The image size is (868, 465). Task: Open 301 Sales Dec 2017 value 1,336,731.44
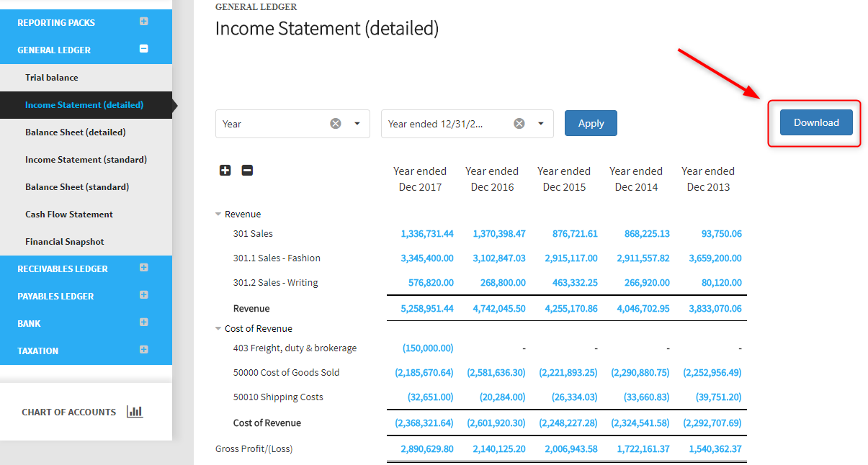coord(427,234)
